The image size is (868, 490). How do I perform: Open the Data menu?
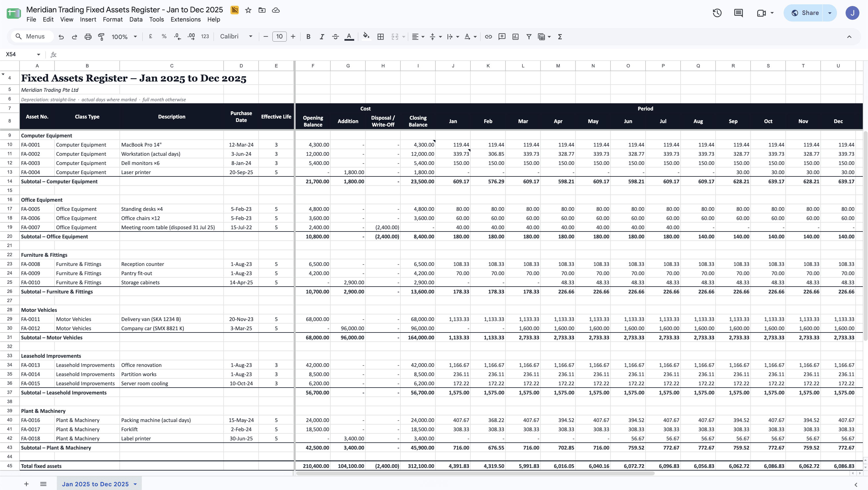[136, 20]
